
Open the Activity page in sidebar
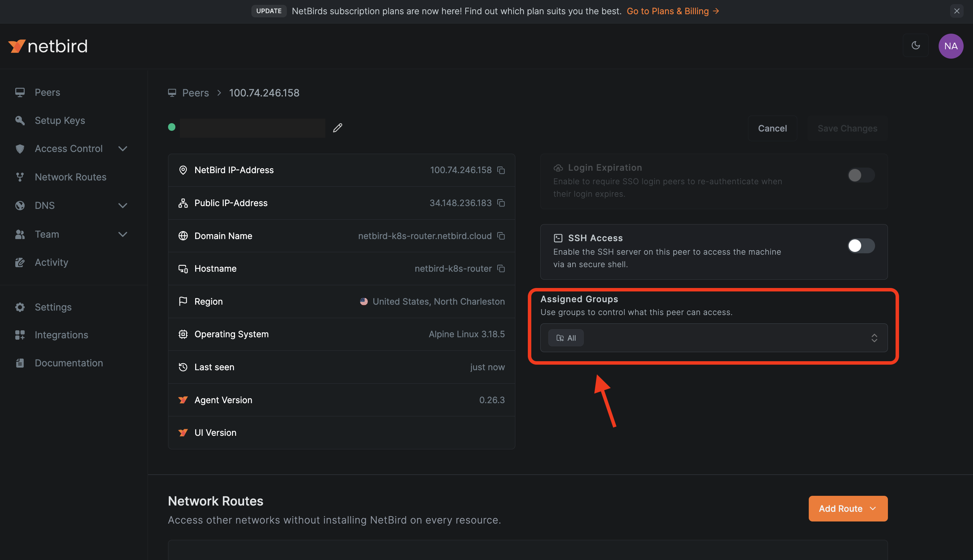click(x=51, y=262)
